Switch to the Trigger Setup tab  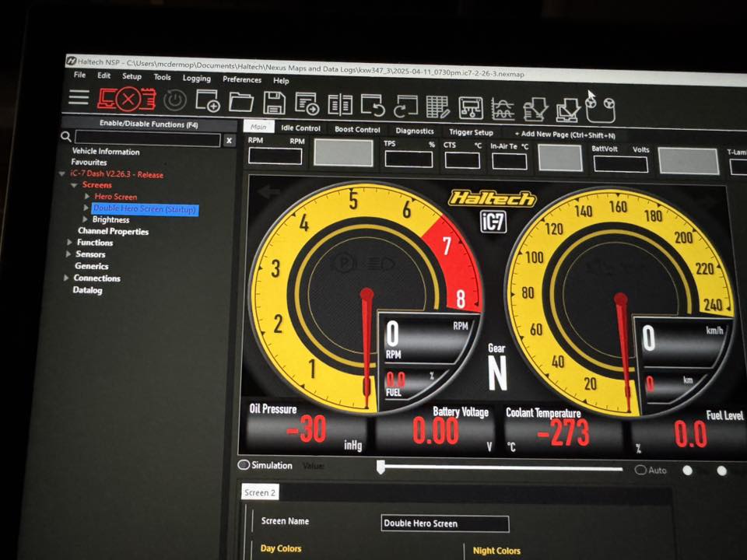coord(471,132)
